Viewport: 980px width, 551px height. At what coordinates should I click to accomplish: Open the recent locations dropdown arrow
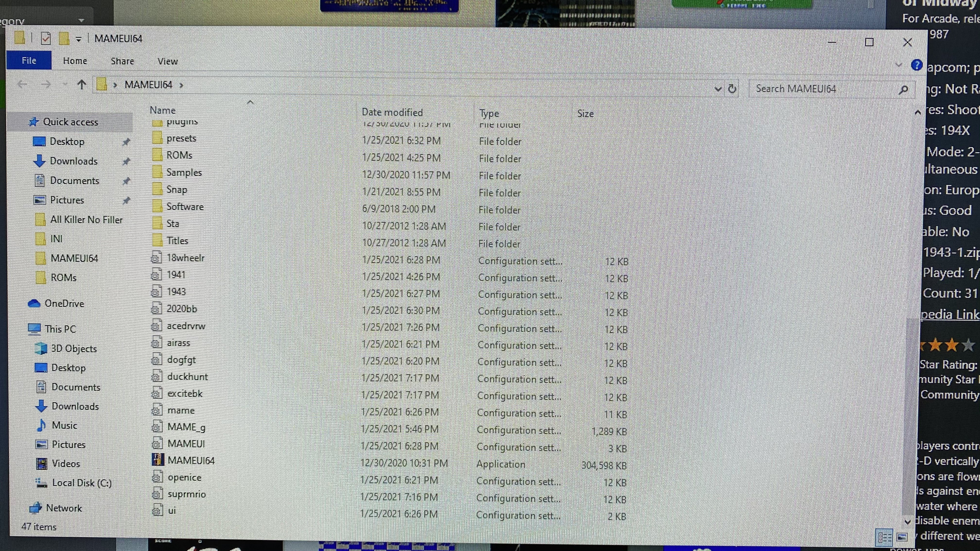65,84
